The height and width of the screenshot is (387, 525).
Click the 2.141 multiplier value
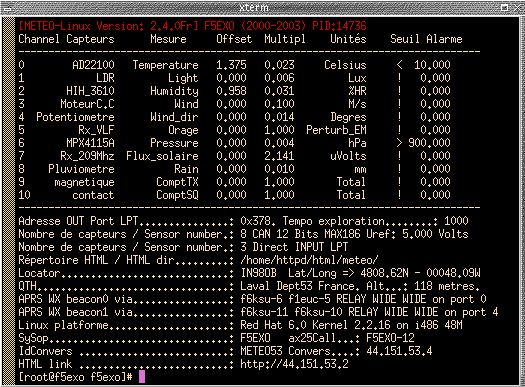279,156
